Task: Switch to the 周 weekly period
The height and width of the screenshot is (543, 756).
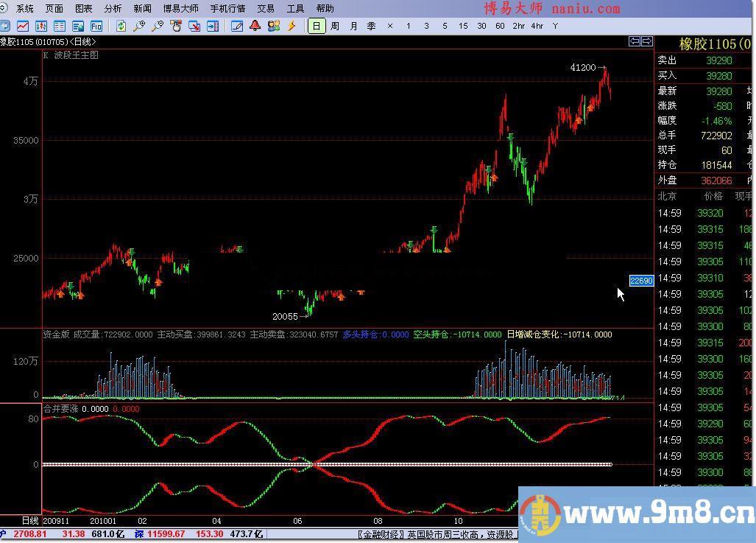Action: click(335, 26)
